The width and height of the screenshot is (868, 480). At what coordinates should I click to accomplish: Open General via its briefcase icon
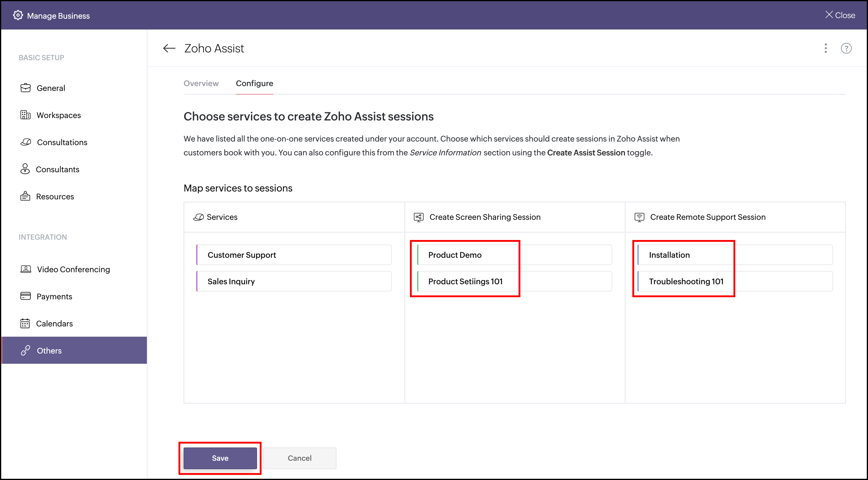pyautogui.click(x=26, y=88)
